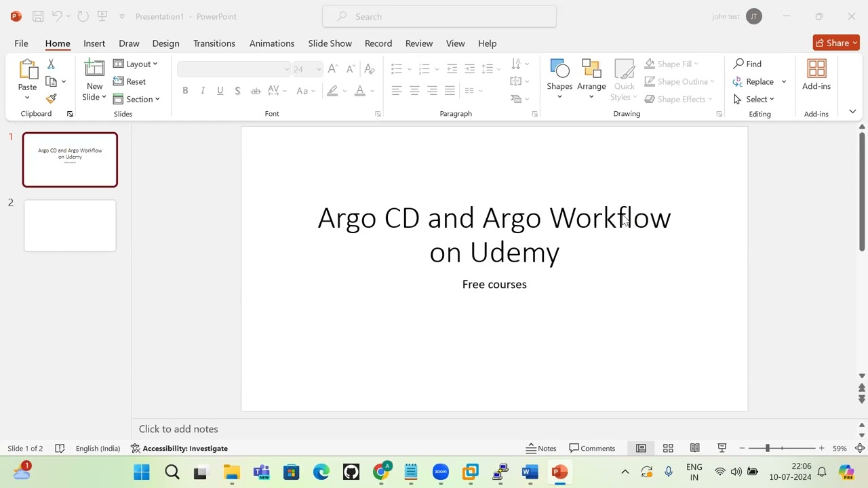Open the Select dropdown in Editing
The height and width of the screenshot is (488, 868).
pyautogui.click(x=754, y=99)
